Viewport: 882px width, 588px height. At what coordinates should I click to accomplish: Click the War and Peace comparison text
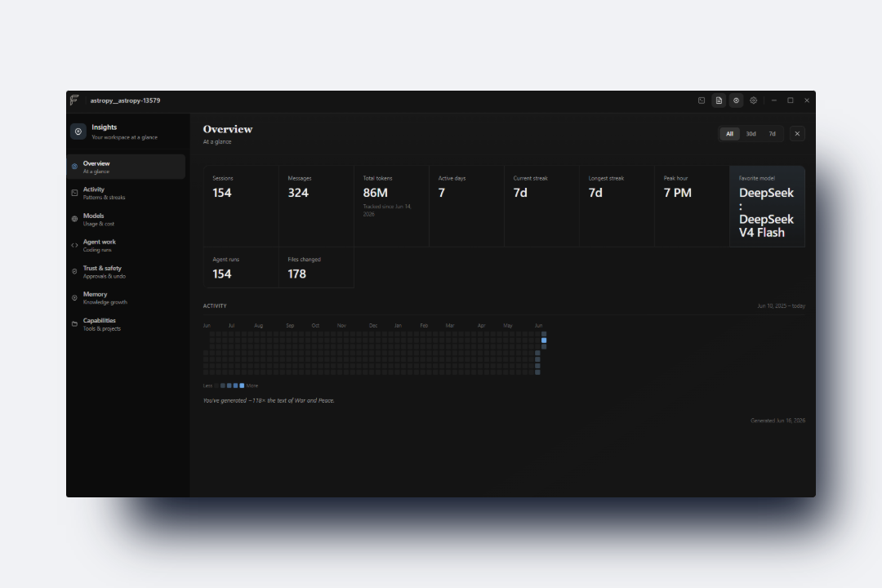coord(269,401)
